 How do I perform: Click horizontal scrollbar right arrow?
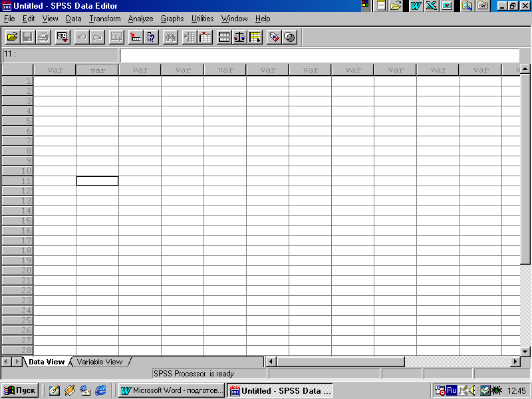pyautogui.click(x=515, y=362)
